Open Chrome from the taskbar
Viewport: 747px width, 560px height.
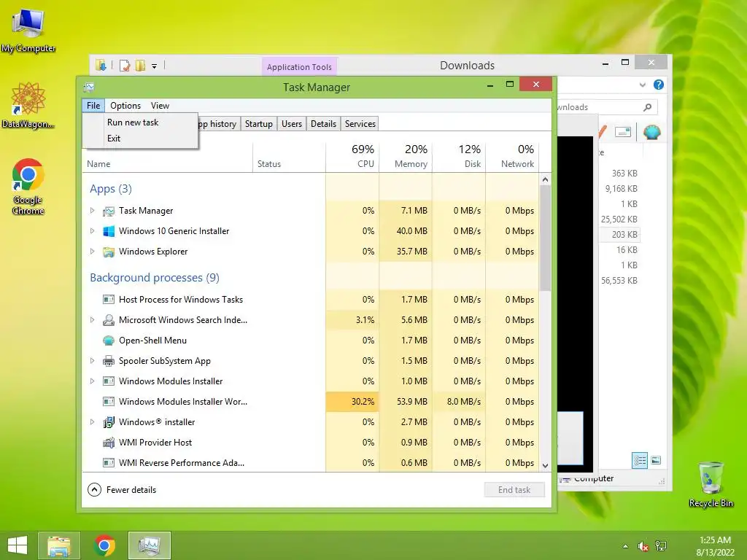point(104,545)
